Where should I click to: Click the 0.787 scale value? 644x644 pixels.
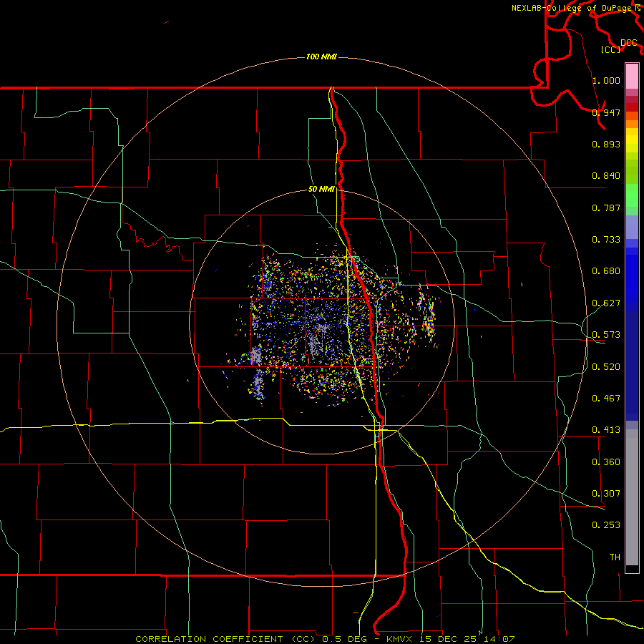(x=606, y=208)
